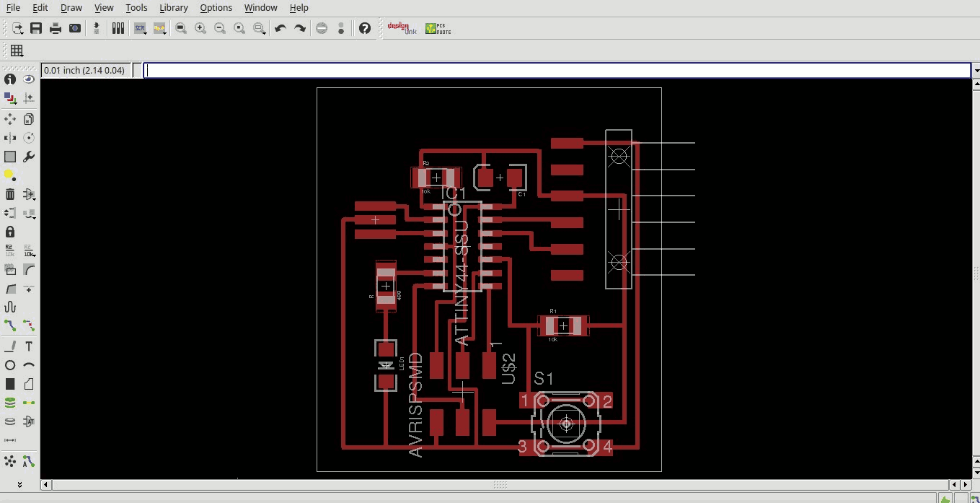Open the Edit menu
Screen dimensions: 980x503
tap(40, 8)
